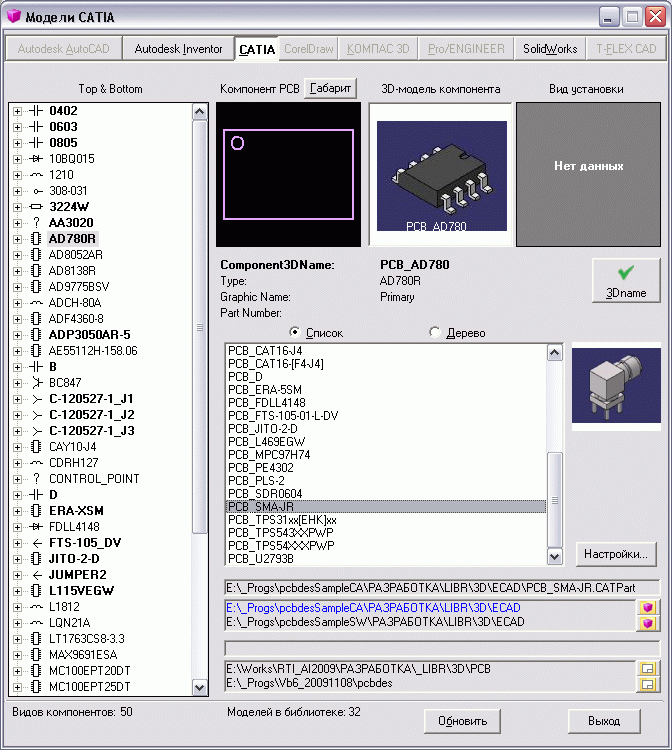Click the question mark icon beside AA3020
The image size is (672, 750).
tap(36, 223)
